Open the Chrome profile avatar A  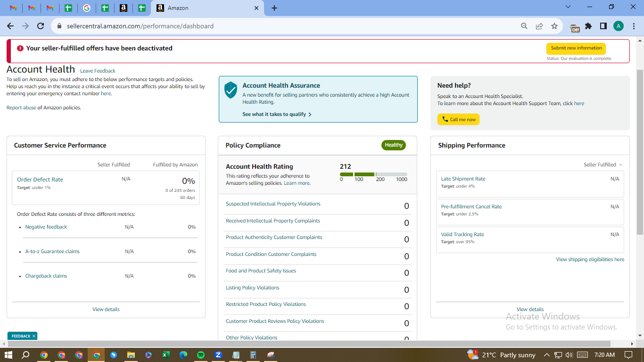pyautogui.click(x=619, y=26)
